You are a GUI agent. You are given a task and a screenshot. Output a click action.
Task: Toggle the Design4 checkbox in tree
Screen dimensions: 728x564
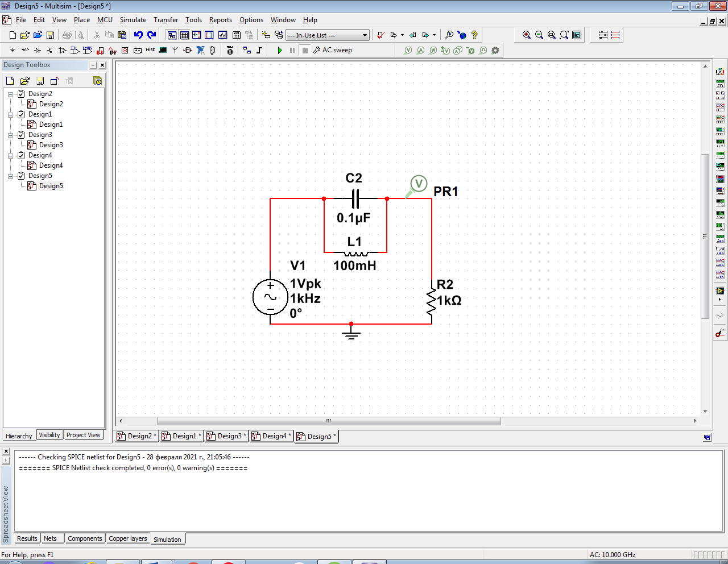(21, 155)
